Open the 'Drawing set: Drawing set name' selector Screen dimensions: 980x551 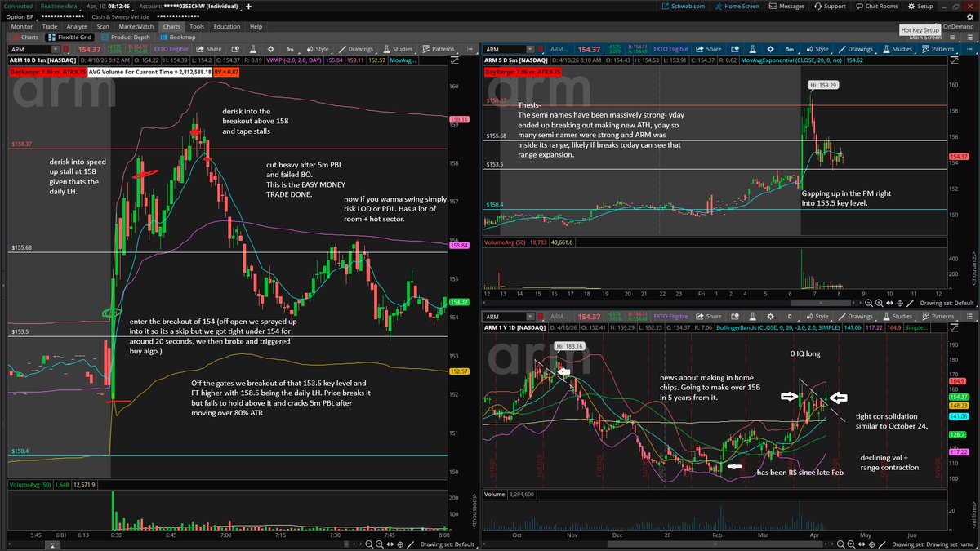(x=933, y=544)
